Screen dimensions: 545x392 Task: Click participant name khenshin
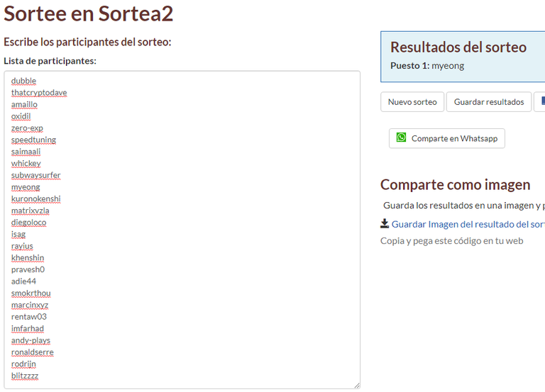[28, 258]
